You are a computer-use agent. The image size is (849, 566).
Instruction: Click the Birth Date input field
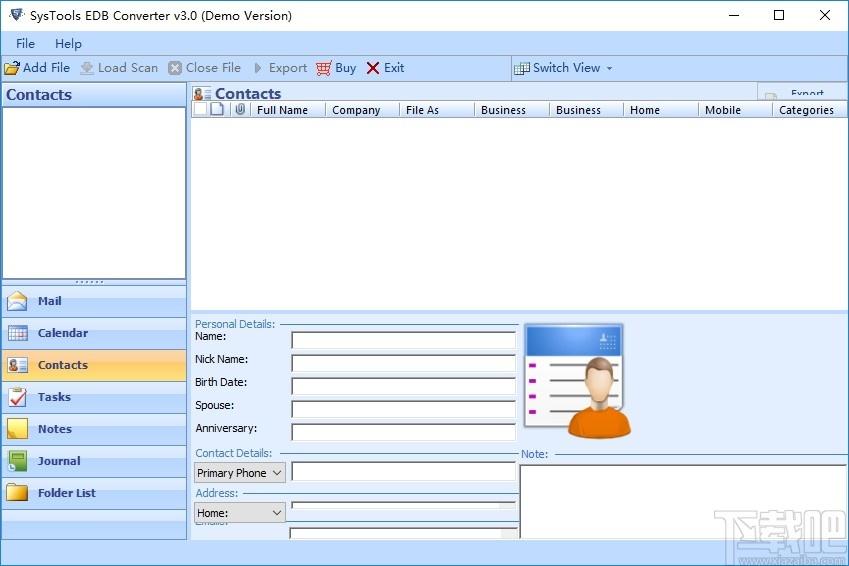403,386
